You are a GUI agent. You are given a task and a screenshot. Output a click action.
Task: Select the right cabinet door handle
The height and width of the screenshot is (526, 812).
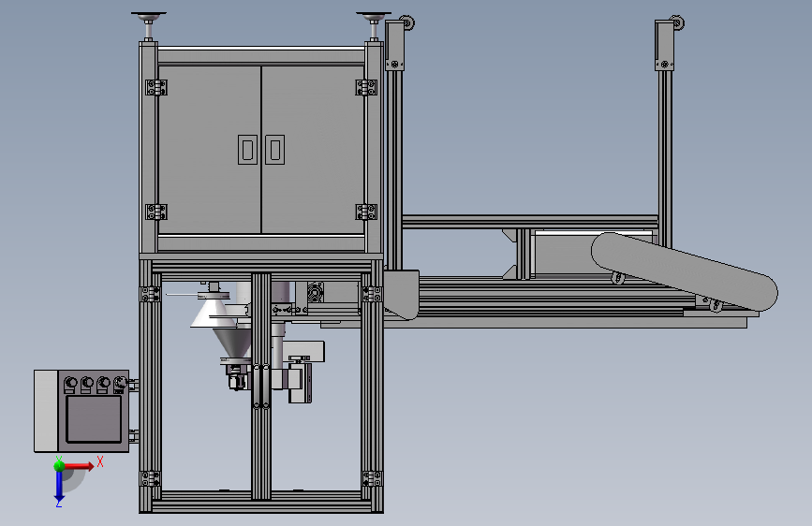tap(275, 150)
